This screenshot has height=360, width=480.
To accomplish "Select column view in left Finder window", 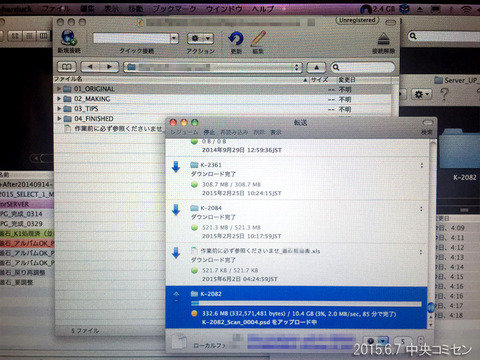I will click(44, 35).
